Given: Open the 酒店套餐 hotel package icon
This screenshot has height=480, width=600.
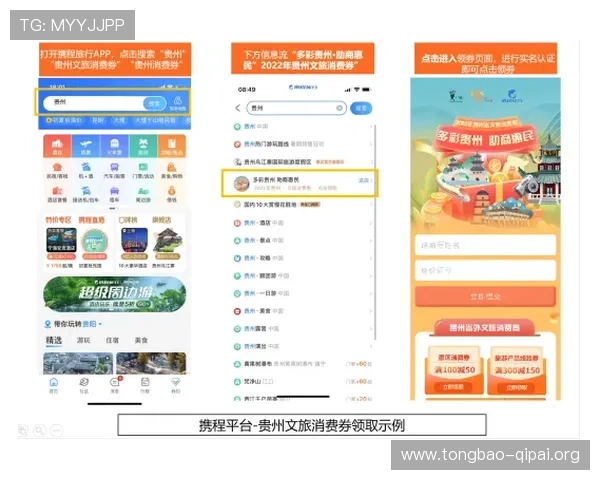Looking at the screenshot, I should pyautogui.click(x=57, y=194).
